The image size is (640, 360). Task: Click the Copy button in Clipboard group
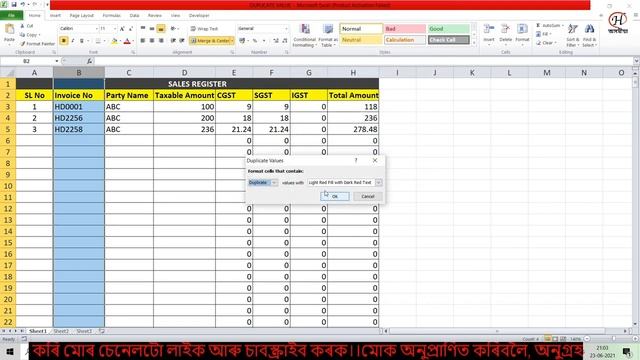point(30,35)
